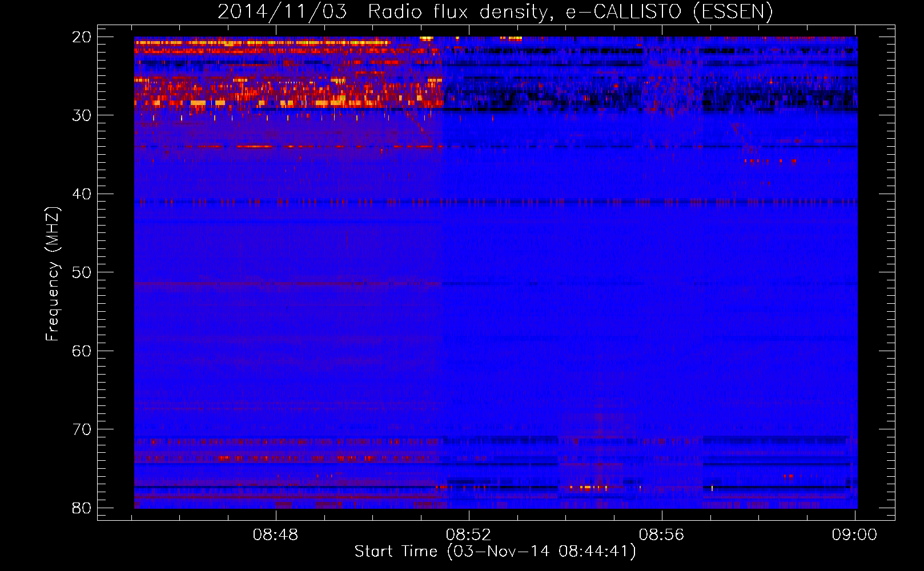Click the 60 MHz frequency tick label

coord(82,351)
